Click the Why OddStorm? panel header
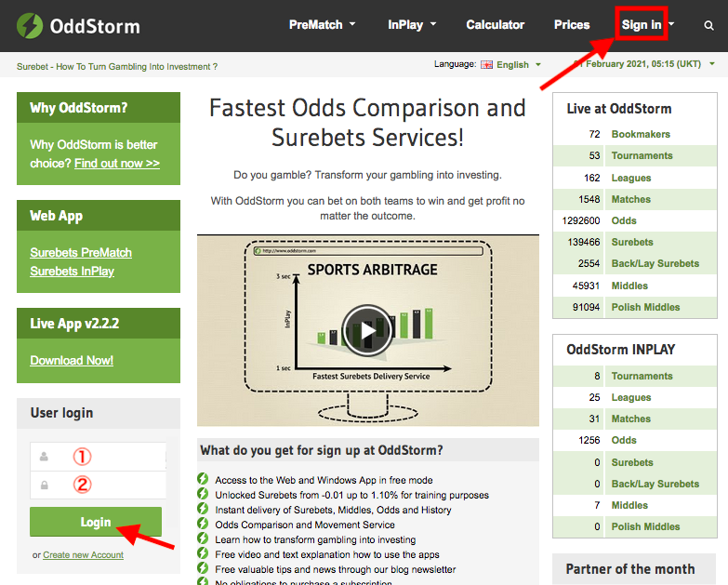 point(99,108)
